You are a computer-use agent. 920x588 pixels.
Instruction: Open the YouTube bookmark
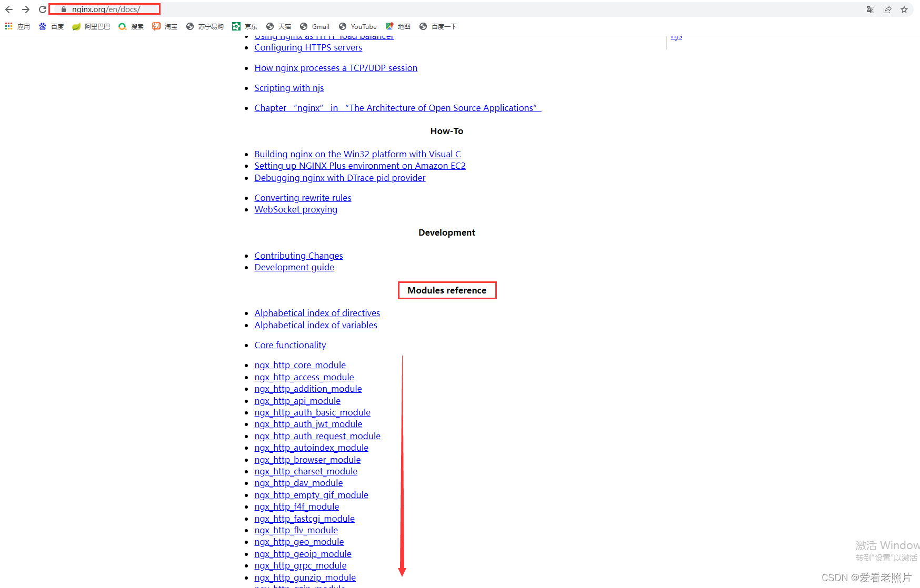[x=358, y=26]
